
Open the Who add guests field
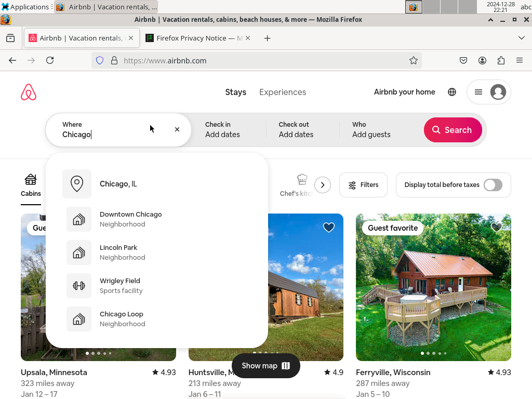[x=380, y=129]
